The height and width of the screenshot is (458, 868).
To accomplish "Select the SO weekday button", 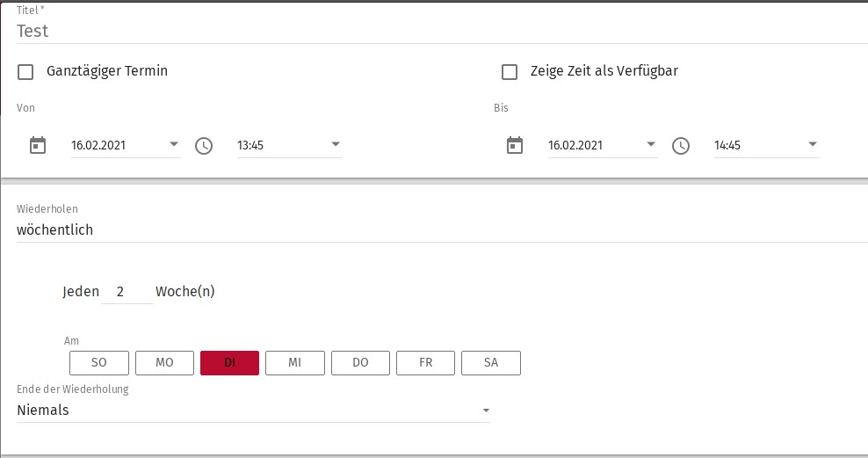I will [x=99, y=363].
